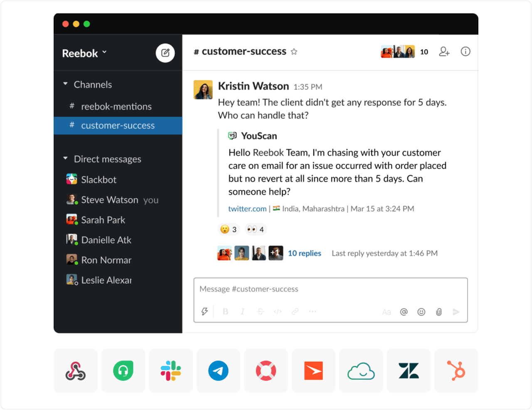Collapse the Channels section
This screenshot has height=410, width=532.
(65, 84)
